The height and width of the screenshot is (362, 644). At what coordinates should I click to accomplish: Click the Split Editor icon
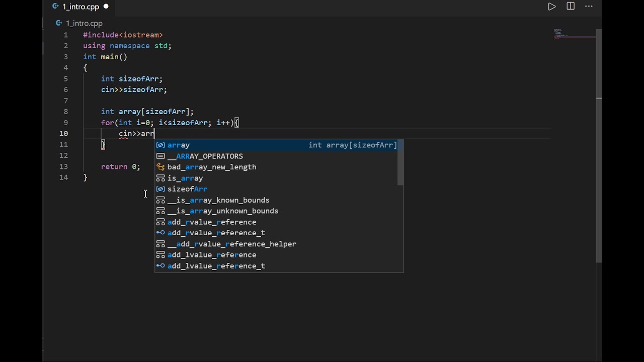pos(571,7)
